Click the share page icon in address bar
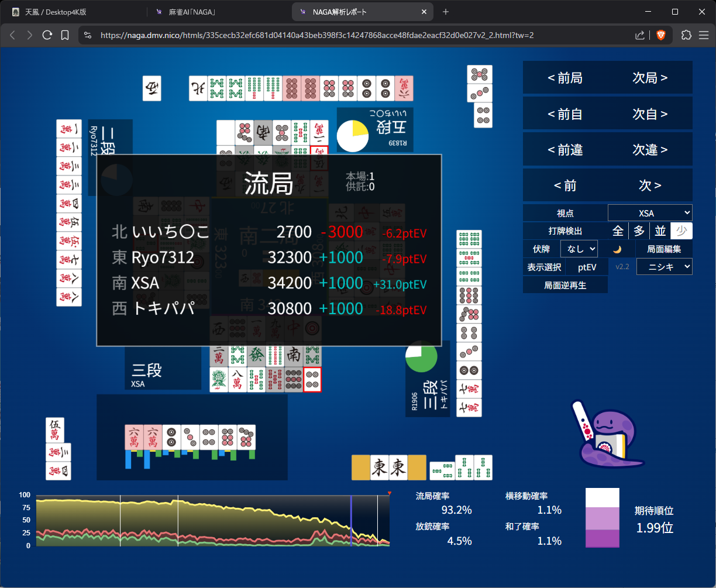 640,35
